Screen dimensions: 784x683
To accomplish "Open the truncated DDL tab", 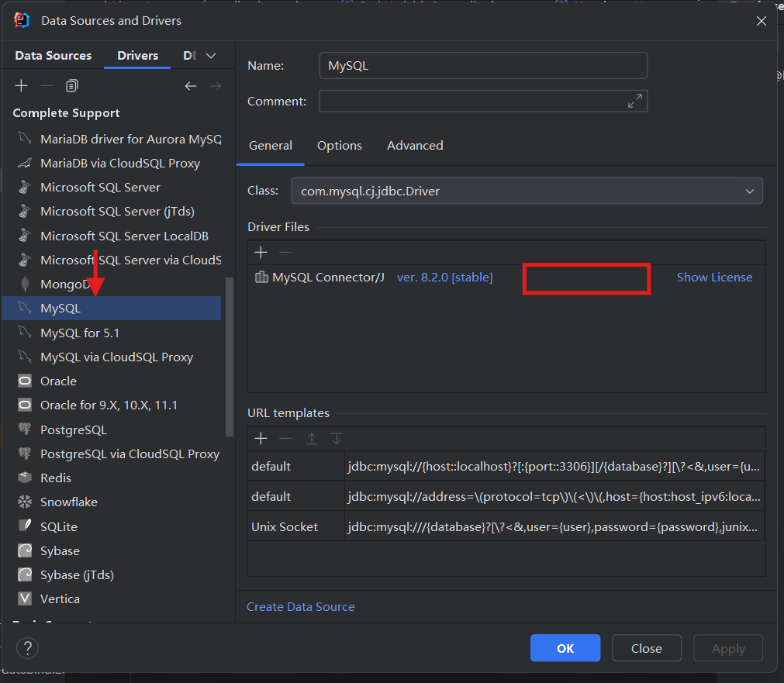I will pos(190,56).
